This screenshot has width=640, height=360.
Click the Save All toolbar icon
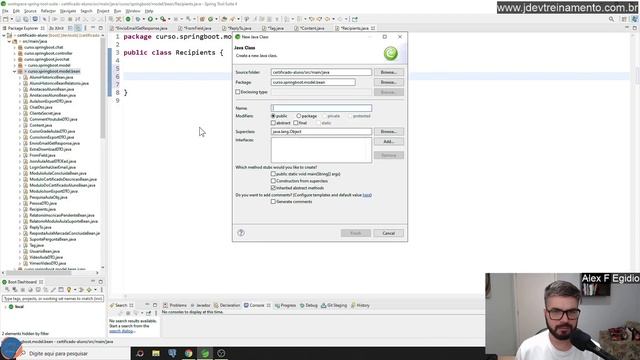(26, 19)
